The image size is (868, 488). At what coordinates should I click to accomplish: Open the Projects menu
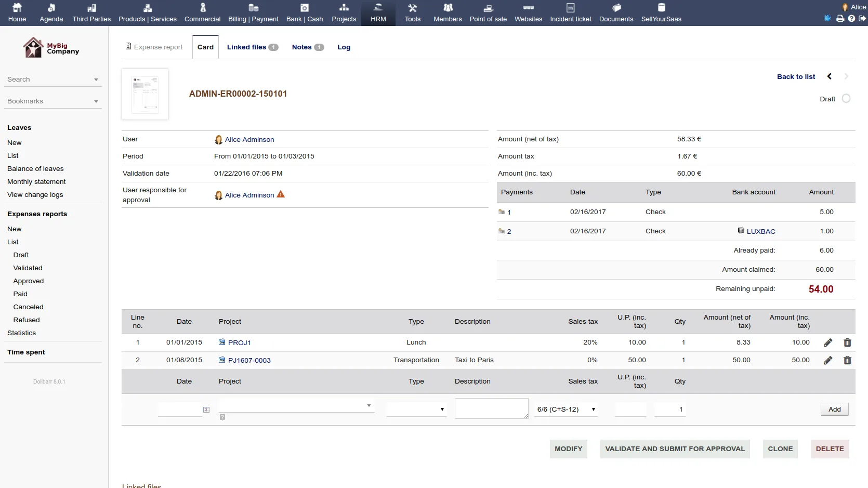(x=344, y=13)
